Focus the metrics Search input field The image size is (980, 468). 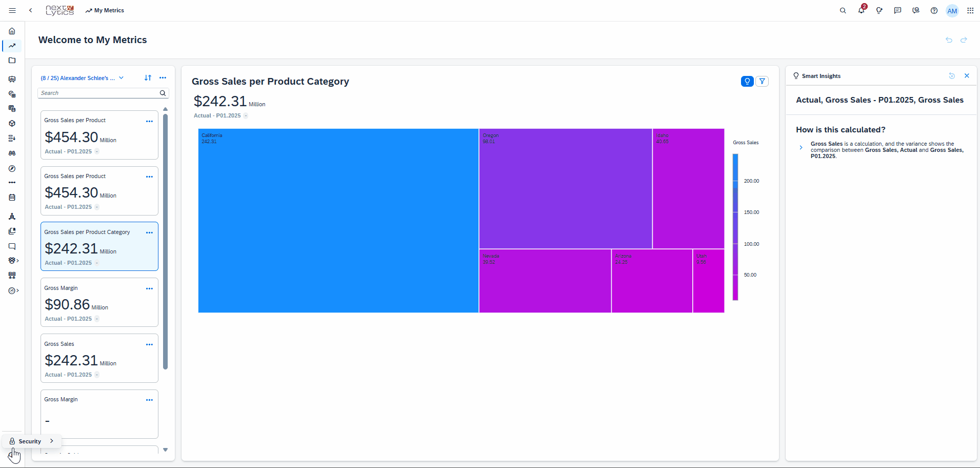click(x=99, y=93)
